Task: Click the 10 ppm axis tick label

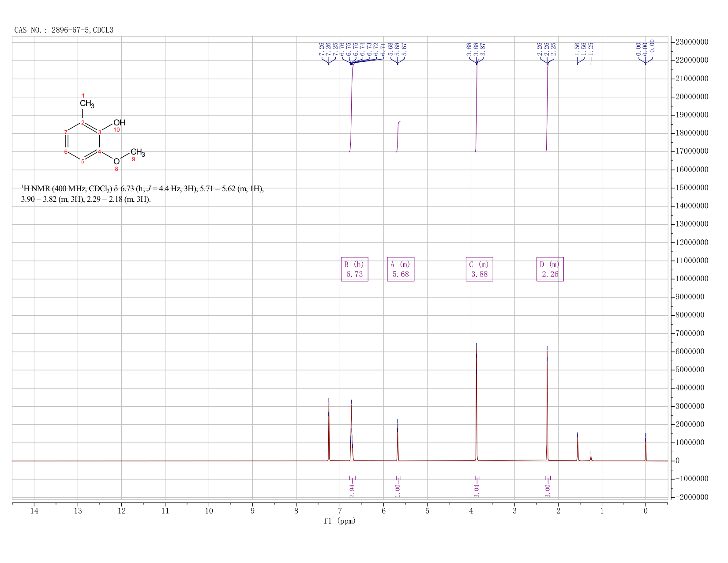Action: coord(209,511)
